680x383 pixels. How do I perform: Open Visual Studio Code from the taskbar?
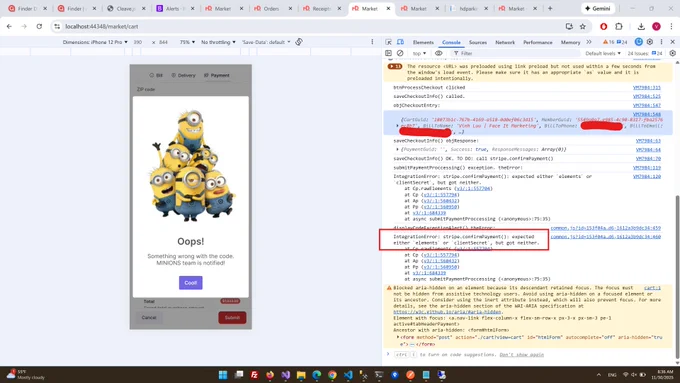click(x=348, y=375)
